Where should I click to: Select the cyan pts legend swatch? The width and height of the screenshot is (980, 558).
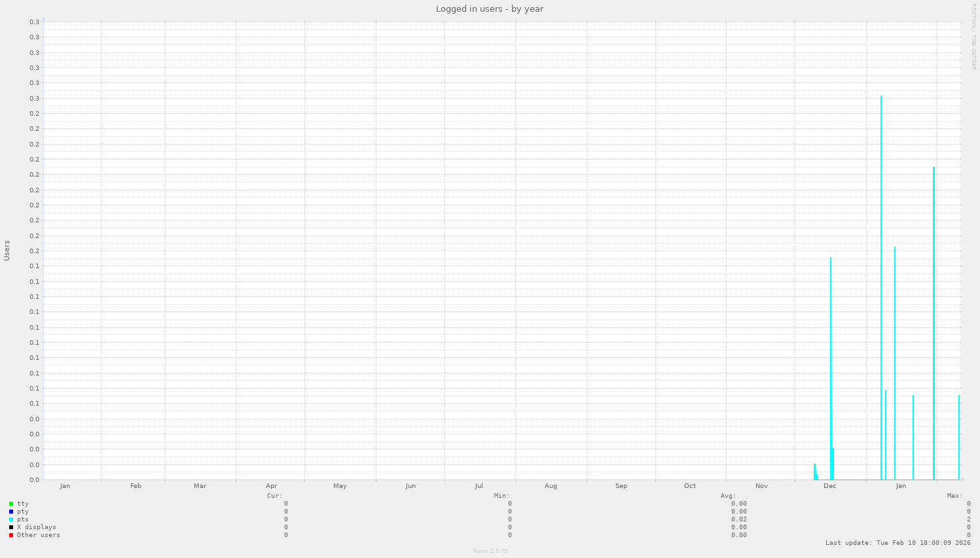11,519
